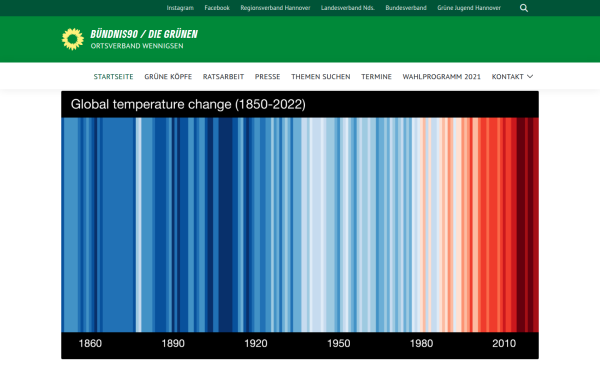Select the Termine menu item
Screen dimensions: 600x375
point(377,77)
